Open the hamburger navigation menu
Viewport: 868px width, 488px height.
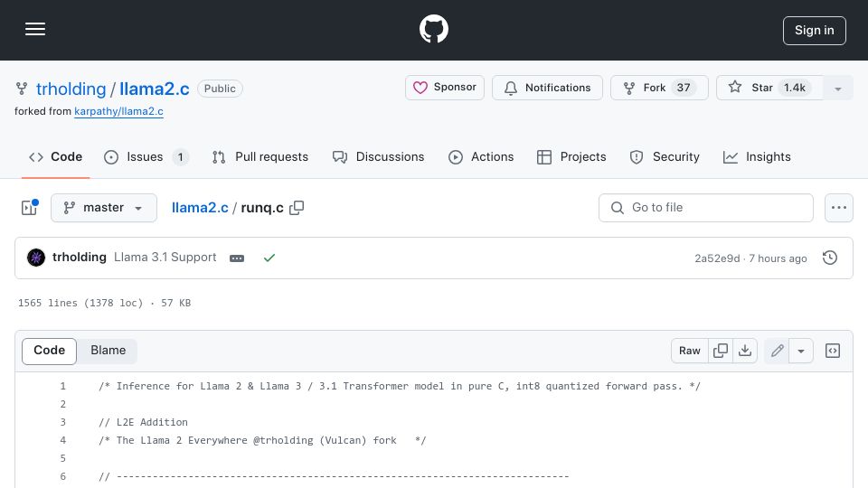coord(35,29)
